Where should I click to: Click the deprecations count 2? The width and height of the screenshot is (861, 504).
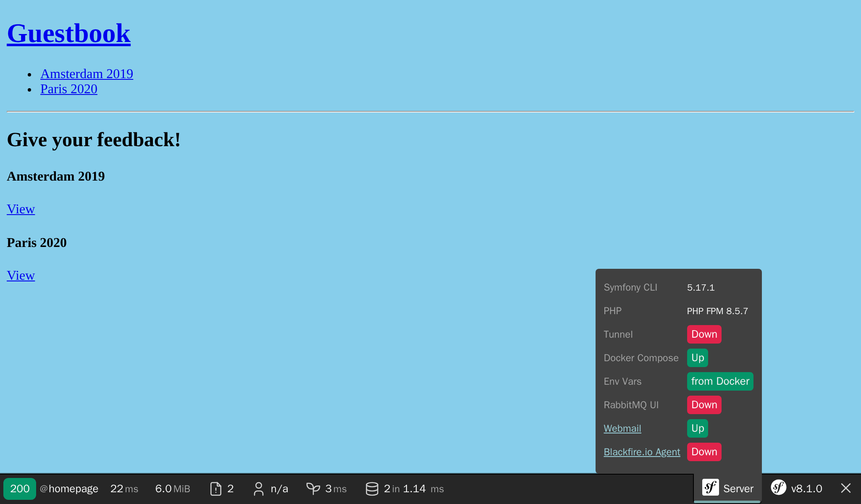(231, 489)
